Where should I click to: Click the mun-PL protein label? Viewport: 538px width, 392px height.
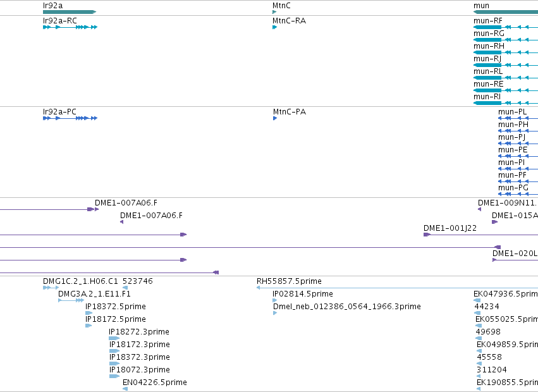tap(512, 112)
